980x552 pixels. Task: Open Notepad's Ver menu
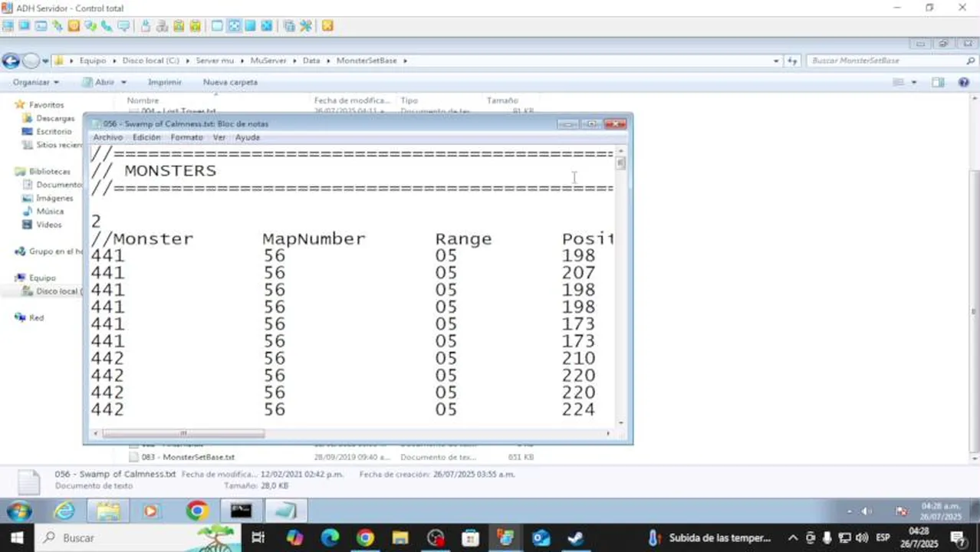coord(219,137)
